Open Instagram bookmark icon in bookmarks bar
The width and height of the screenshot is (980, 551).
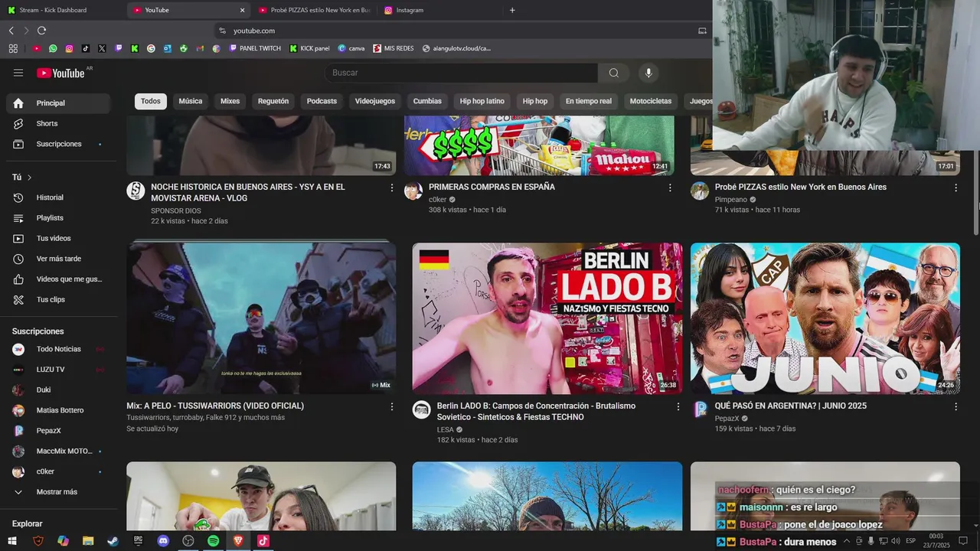click(69, 48)
